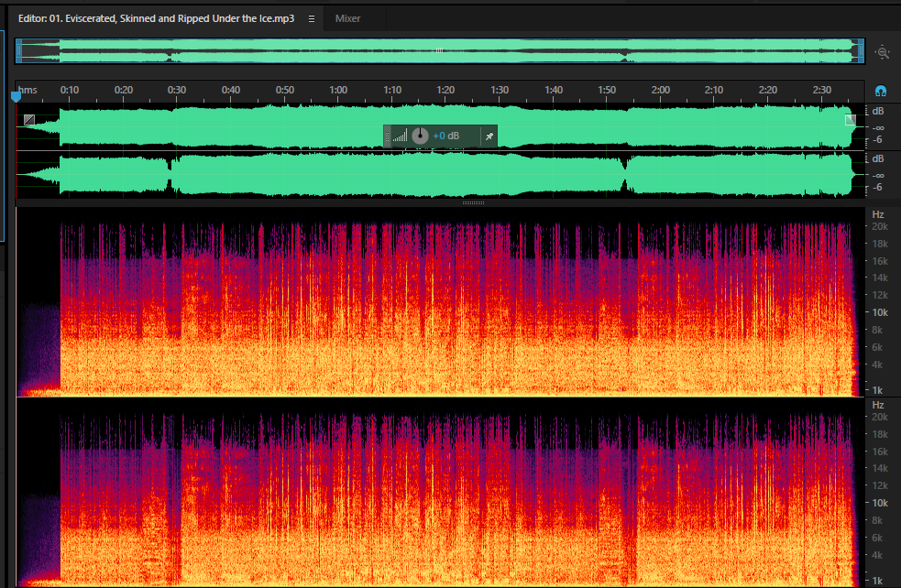Click the -6 value on the lower channel dB scale
Viewport: 901px width, 588px height.
(x=877, y=188)
